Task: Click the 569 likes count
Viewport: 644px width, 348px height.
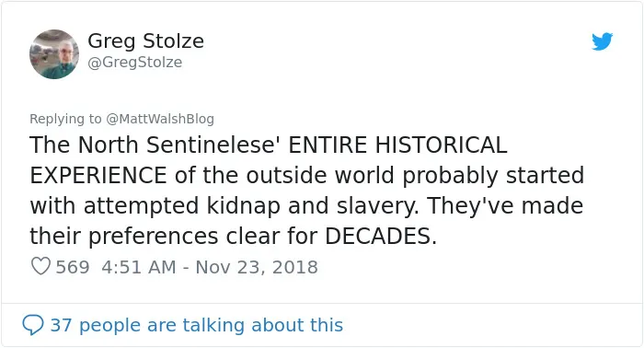Action: click(73, 267)
